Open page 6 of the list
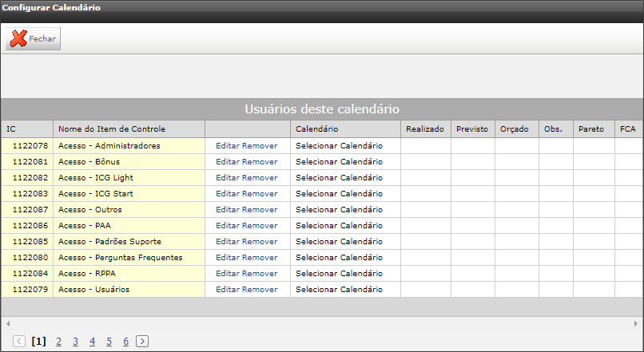Screen dimensions: 644x352 [x=125, y=342]
